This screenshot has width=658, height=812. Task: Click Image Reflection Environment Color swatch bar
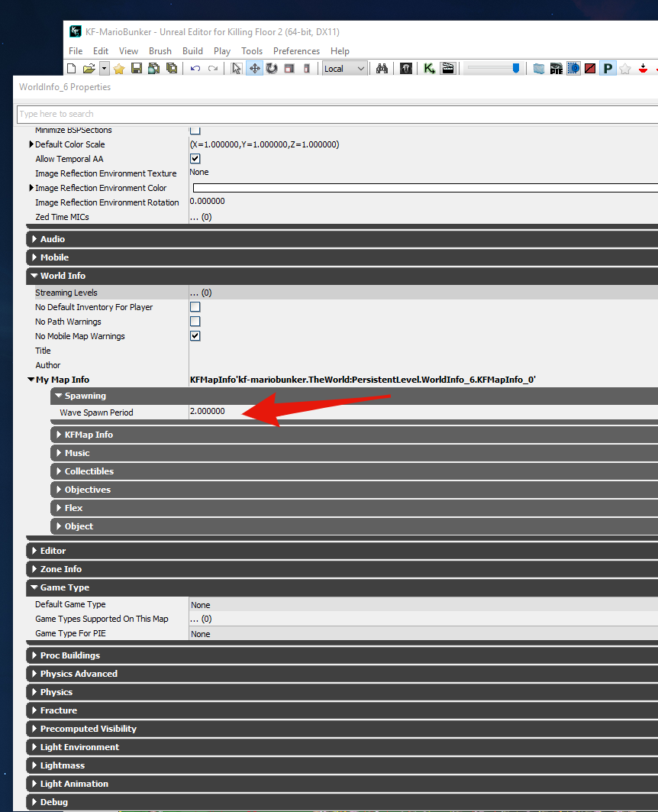point(425,187)
